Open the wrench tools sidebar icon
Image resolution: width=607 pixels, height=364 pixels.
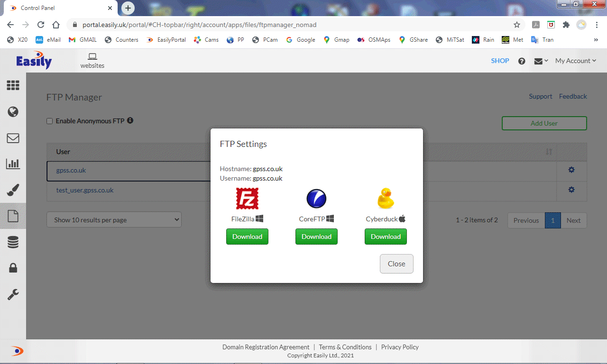[13, 295]
